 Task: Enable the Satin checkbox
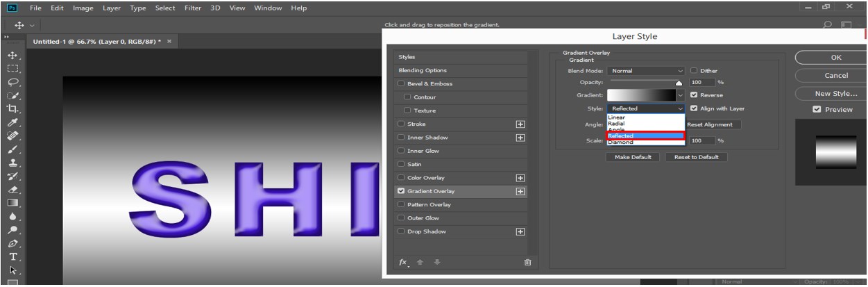pyautogui.click(x=401, y=164)
